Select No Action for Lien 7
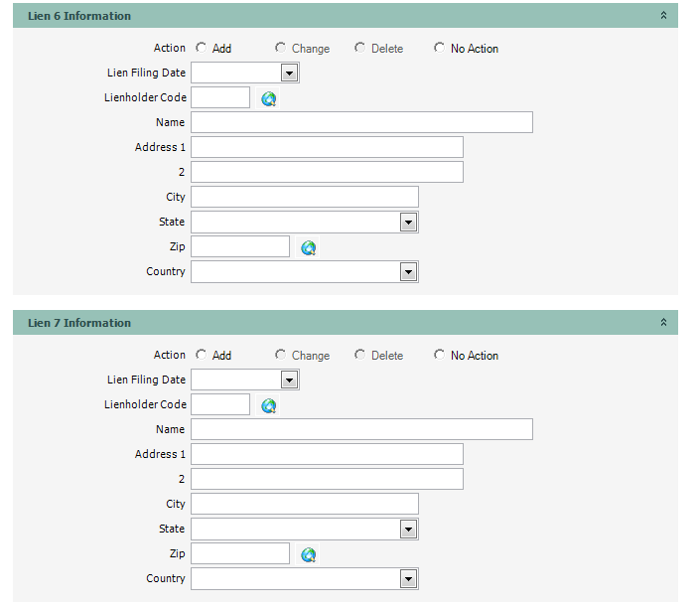The height and width of the screenshot is (610, 700). click(x=439, y=355)
